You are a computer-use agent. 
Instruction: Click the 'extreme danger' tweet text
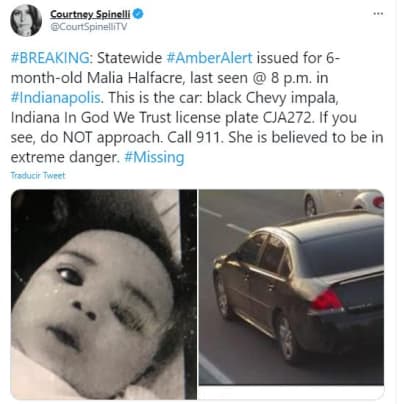65,157
